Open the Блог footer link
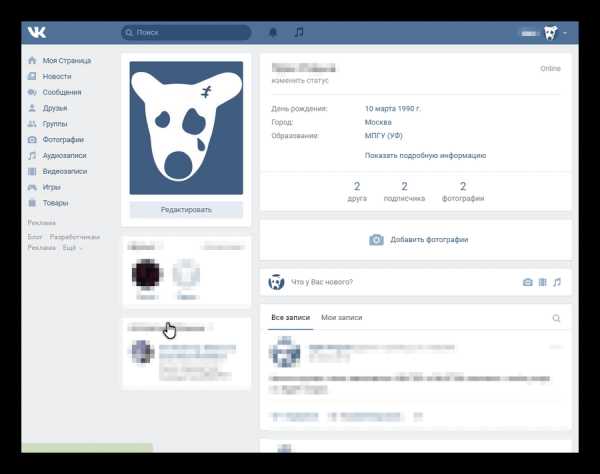Screen dimensions: 600x474 34,237
